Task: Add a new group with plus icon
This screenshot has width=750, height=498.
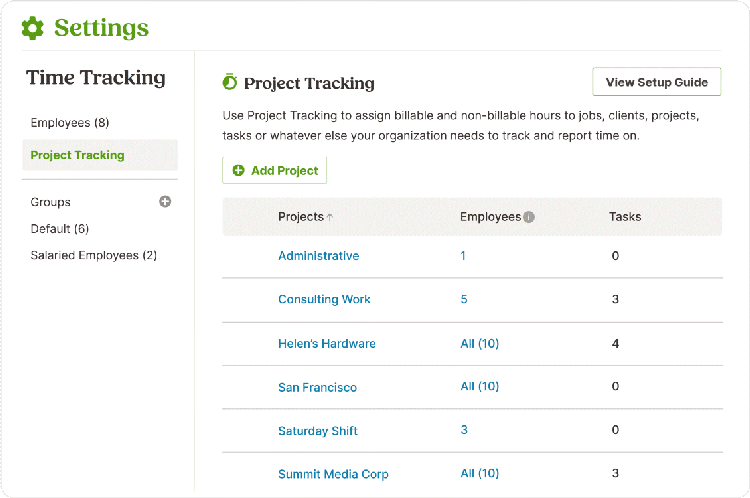Action: [165, 202]
